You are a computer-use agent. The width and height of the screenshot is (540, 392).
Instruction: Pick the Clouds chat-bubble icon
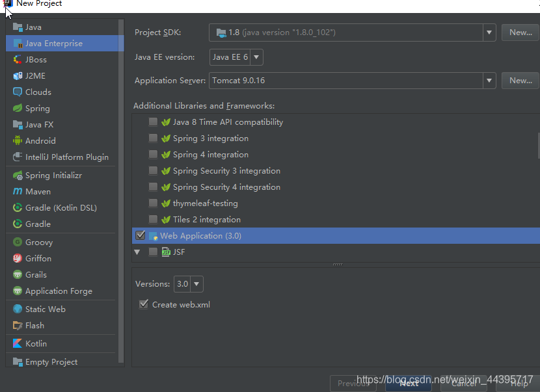point(17,92)
